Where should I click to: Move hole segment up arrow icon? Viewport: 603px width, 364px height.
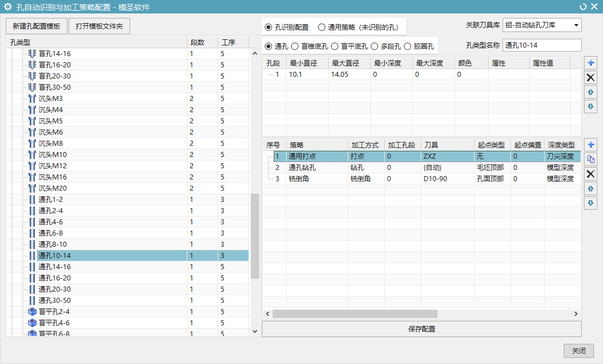[591, 92]
